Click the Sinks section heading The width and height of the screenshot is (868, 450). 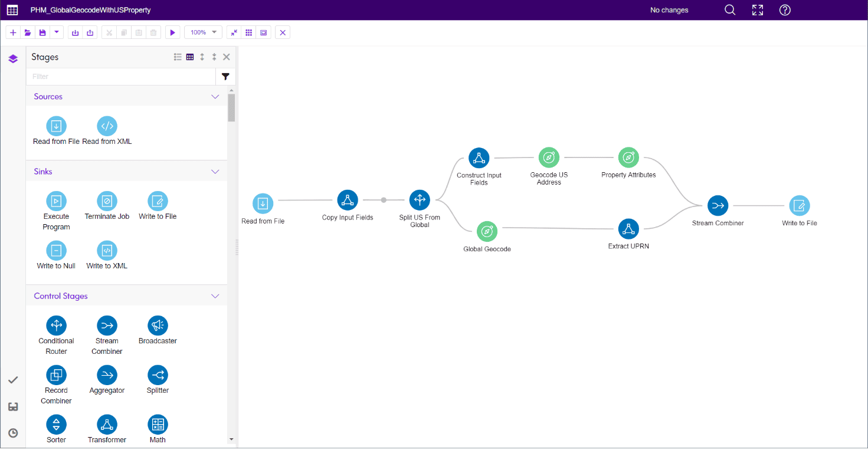(x=43, y=172)
